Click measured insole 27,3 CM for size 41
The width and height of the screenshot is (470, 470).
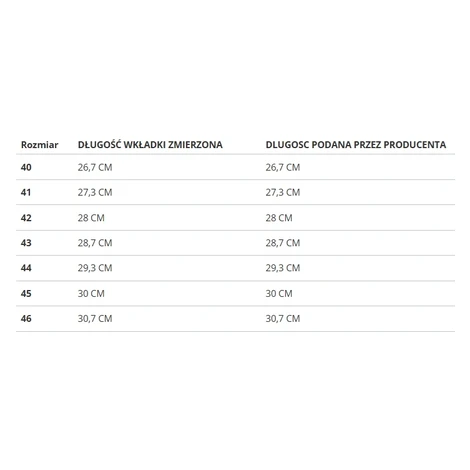tap(95, 192)
